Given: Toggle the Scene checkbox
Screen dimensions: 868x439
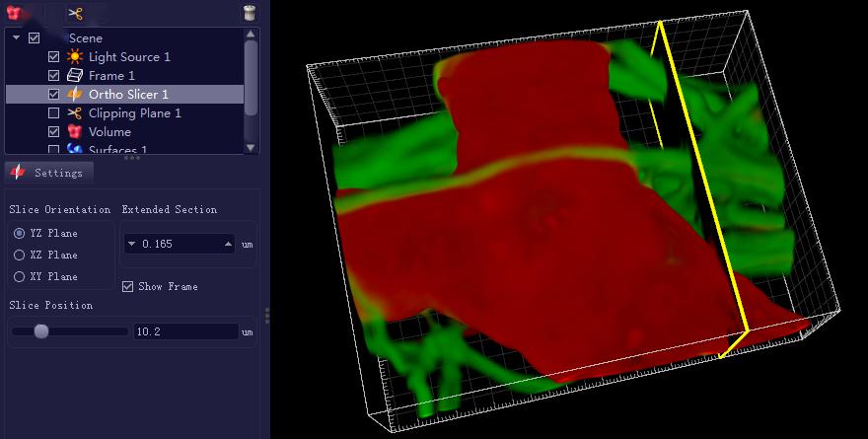Looking at the screenshot, I should [35, 38].
